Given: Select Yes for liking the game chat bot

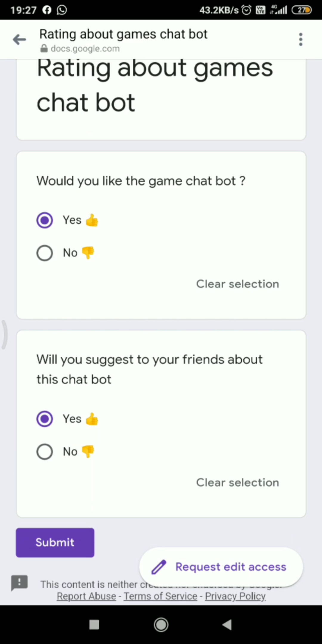Looking at the screenshot, I should [45, 220].
